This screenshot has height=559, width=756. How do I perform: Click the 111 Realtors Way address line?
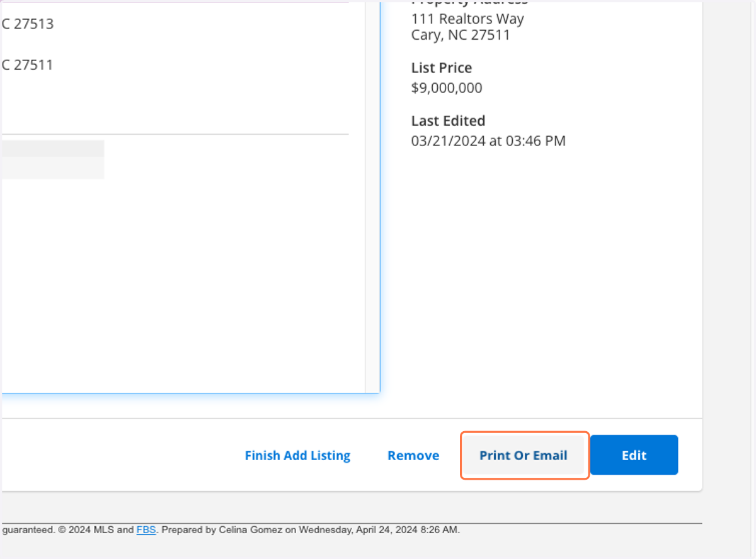pos(467,19)
